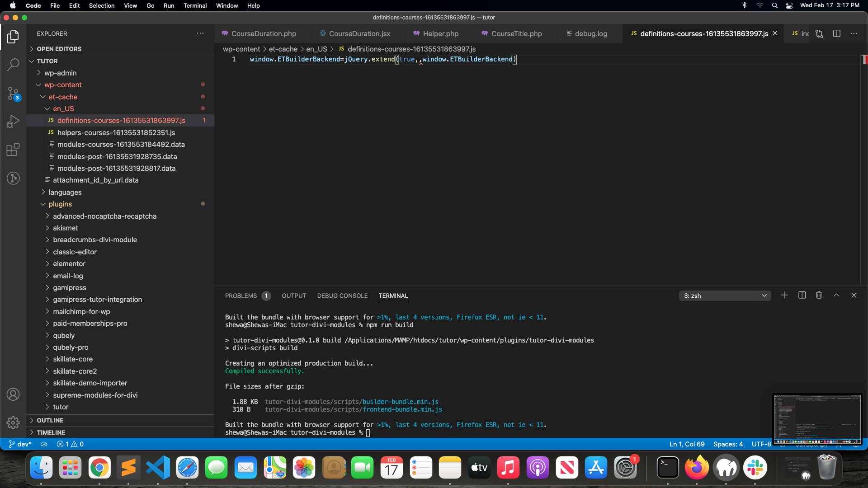Expand the OUTLINE section
Screen dimensions: 868x488
point(50,420)
